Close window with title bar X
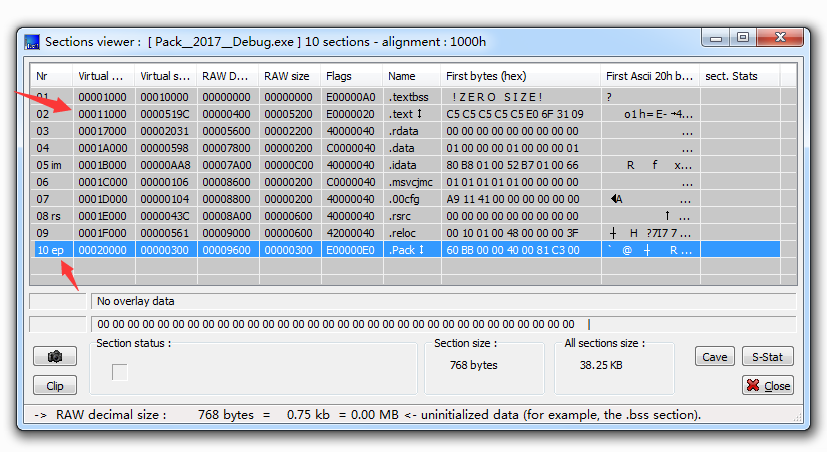Image resolution: width=827 pixels, height=452 pixels. (x=780, y=38)
